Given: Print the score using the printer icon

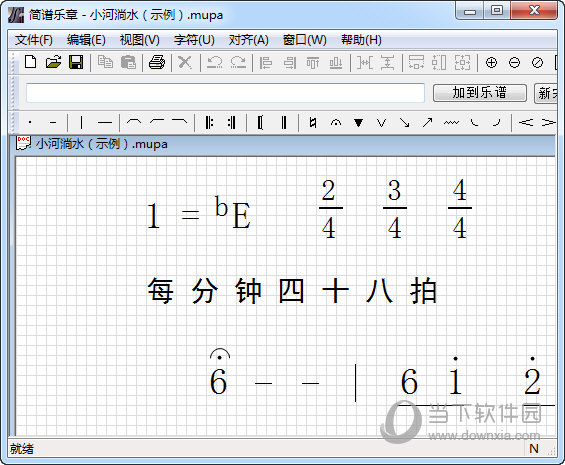Looking at the screenshot, I should [x=157, y=62].
